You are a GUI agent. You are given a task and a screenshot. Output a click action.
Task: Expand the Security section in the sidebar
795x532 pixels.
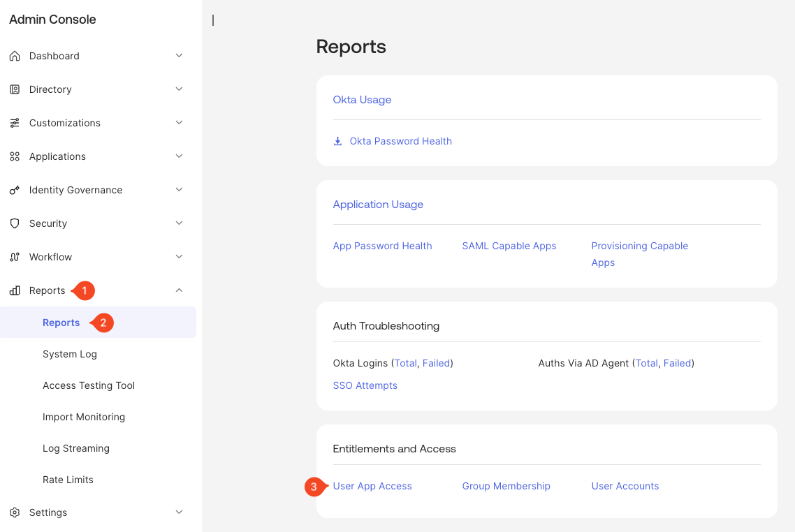click(x=179, y=223)
